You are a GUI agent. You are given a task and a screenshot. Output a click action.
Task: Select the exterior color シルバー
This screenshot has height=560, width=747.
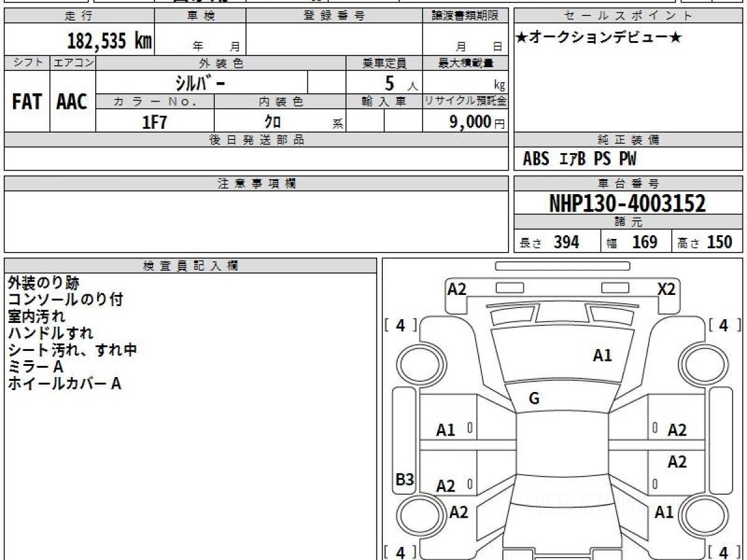point(200,83)
